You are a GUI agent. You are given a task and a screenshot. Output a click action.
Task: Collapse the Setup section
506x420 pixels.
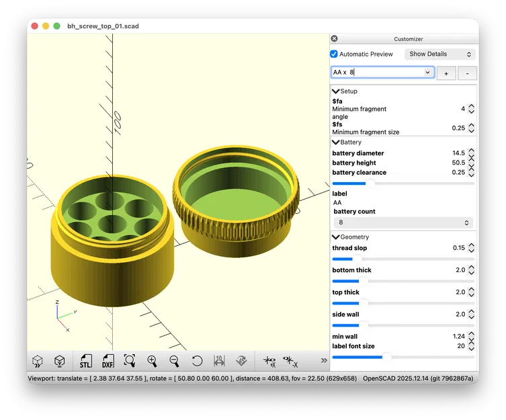point(336,91)
